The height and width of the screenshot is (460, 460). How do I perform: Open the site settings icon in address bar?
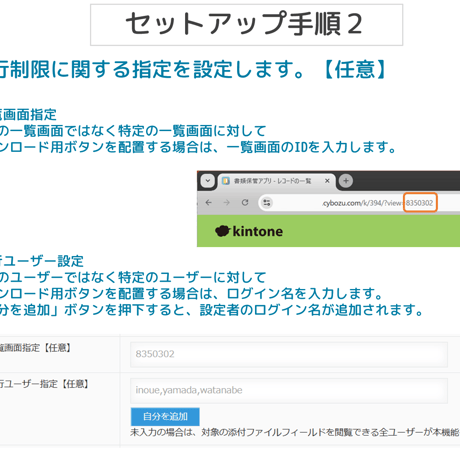tap(267, 203)
